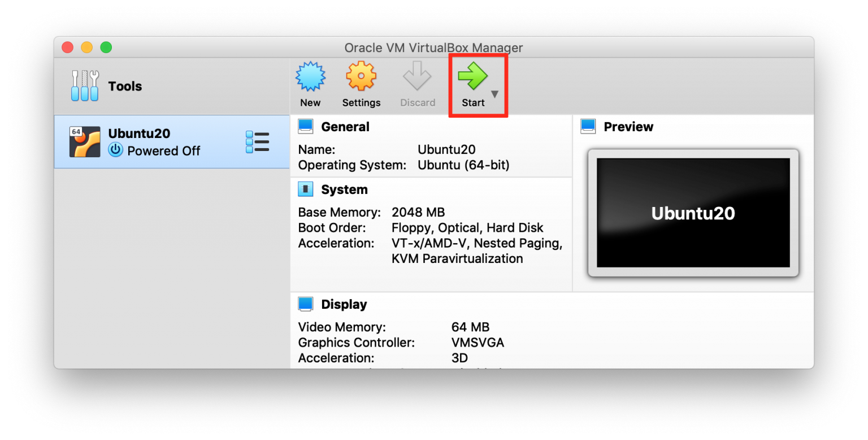Open the Settings gear icon
Image resolution: width=868 pixels, height=440 pixels.
click(361, 76)
